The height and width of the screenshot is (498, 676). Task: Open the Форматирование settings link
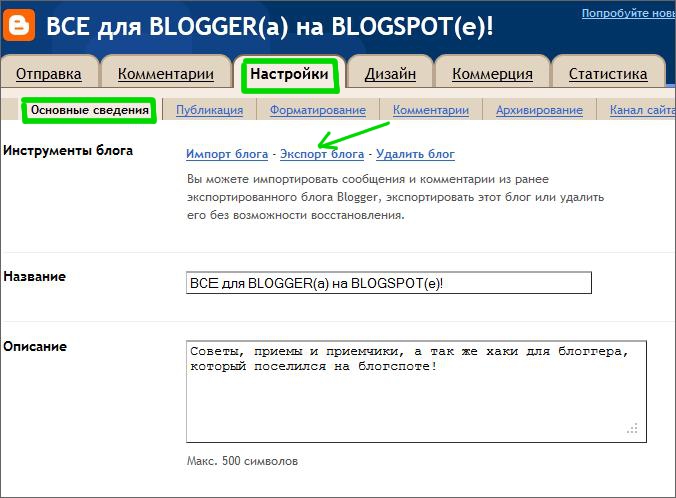(318, 110)
